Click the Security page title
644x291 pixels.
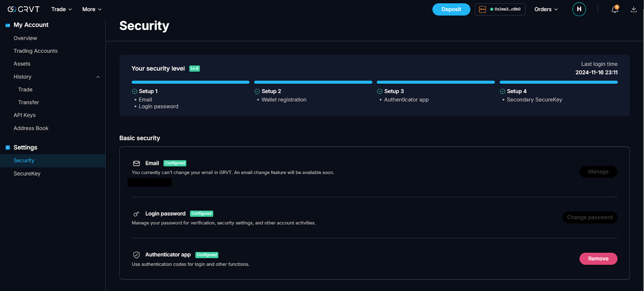pos(144,26)
